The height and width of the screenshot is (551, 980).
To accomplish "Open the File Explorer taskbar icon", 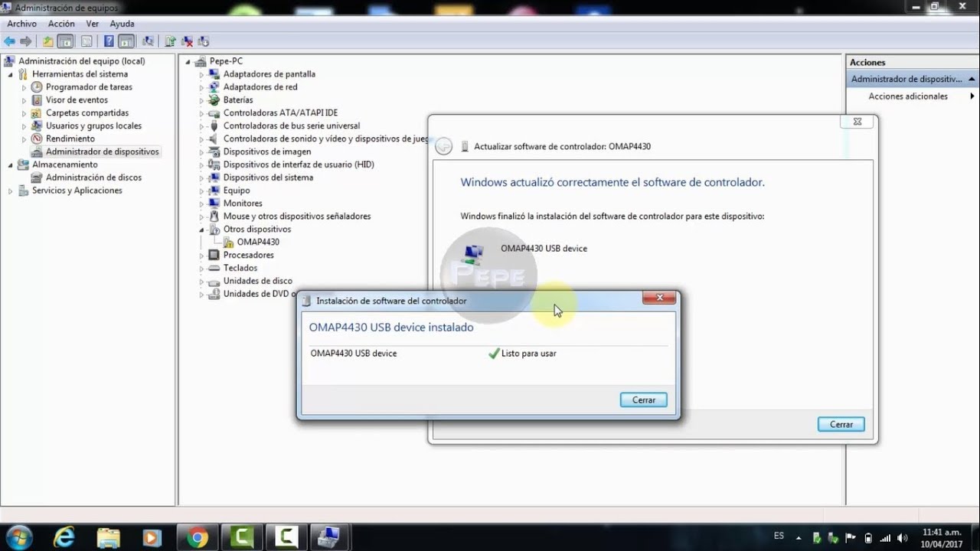I will (109, 538).
